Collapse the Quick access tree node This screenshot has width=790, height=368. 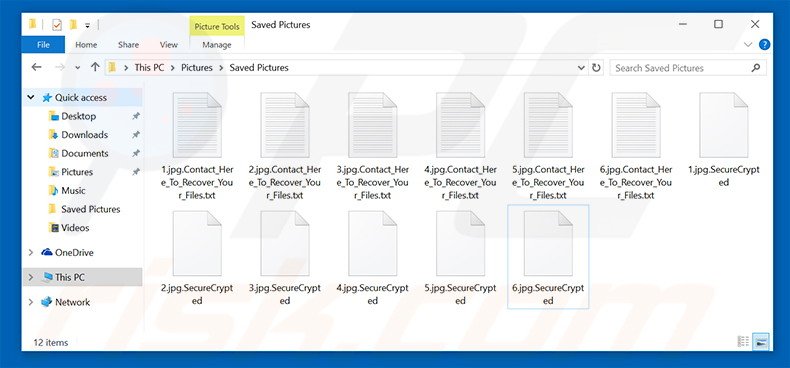tap(31, 97)
